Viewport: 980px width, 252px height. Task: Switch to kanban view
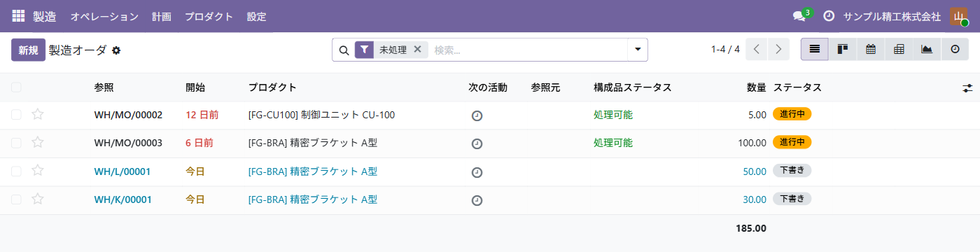(843, 49)
